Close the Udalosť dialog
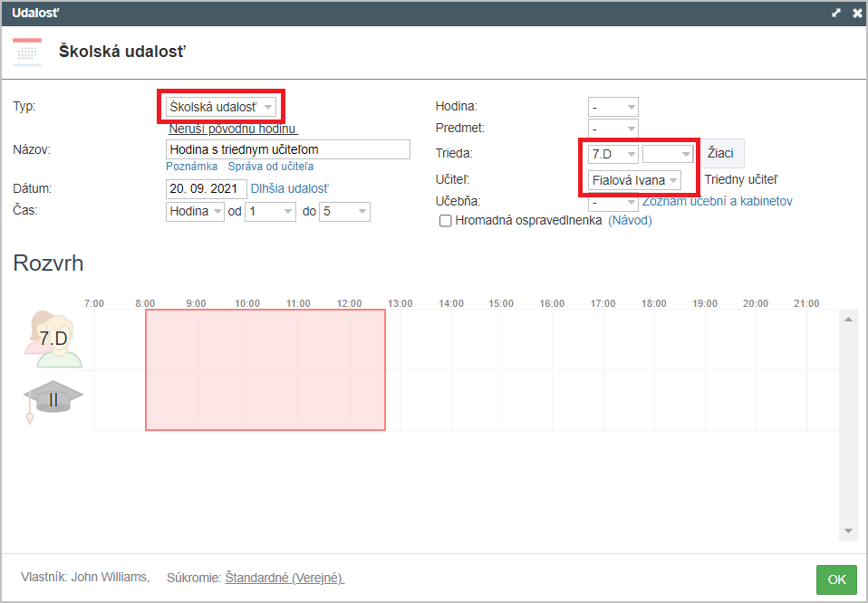 pyautogui.click(x=857, y=13)
